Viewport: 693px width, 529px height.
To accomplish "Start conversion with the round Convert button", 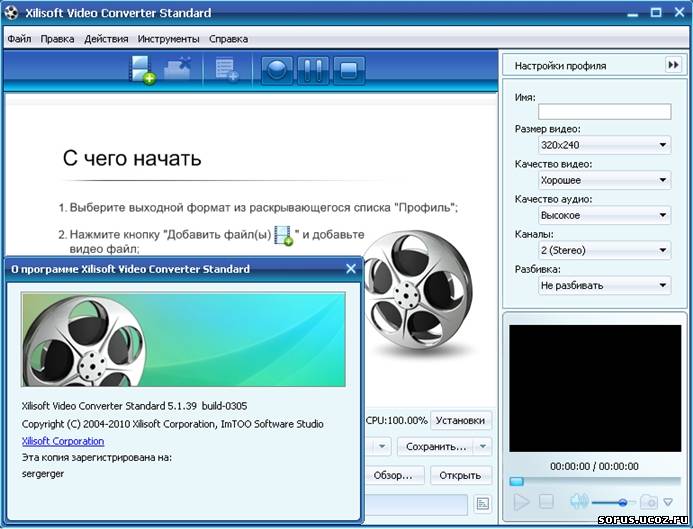I will 277,70.
